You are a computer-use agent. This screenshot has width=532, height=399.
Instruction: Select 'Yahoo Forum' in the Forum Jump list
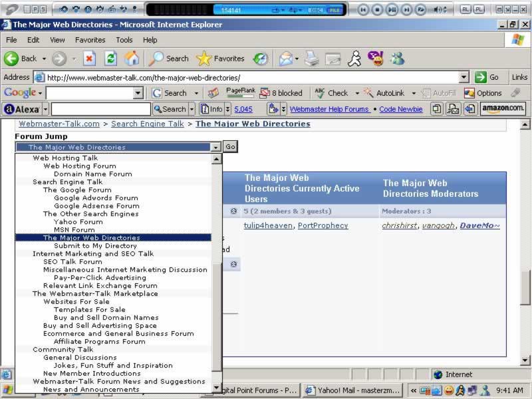[113, 222]
